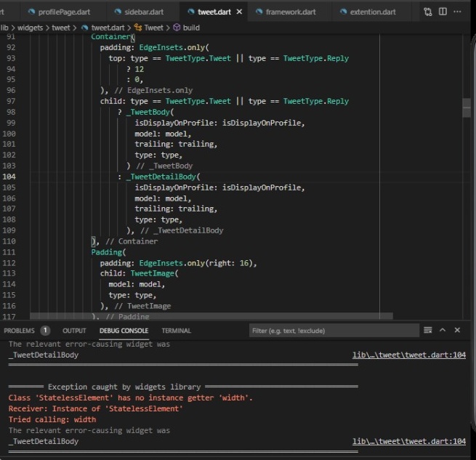The height and width of the screenshot is (460, 476).
Task: Click the Container( text on line 91
Action: 113,37
